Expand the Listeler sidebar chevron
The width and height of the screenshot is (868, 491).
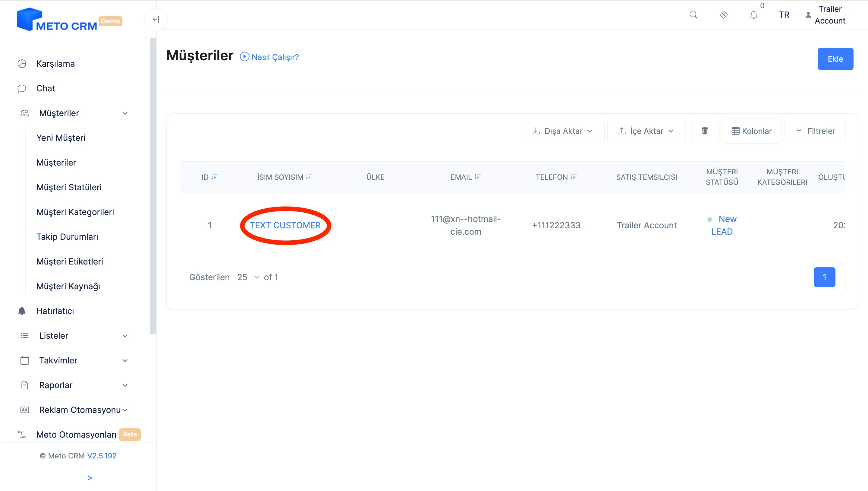(x=125, y=336)
